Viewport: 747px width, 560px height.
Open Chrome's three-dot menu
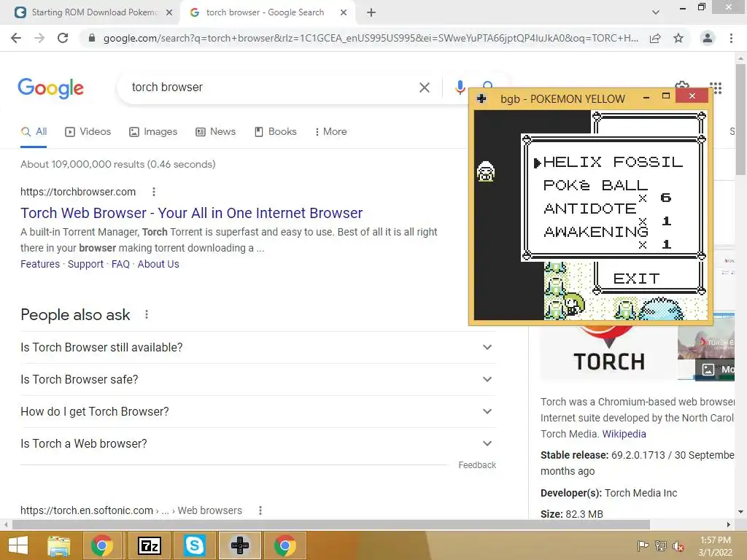pos(731,38)
